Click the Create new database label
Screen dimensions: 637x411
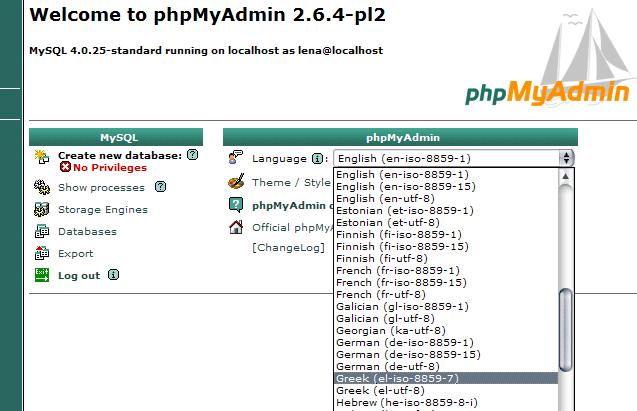(x=120, y=155)
